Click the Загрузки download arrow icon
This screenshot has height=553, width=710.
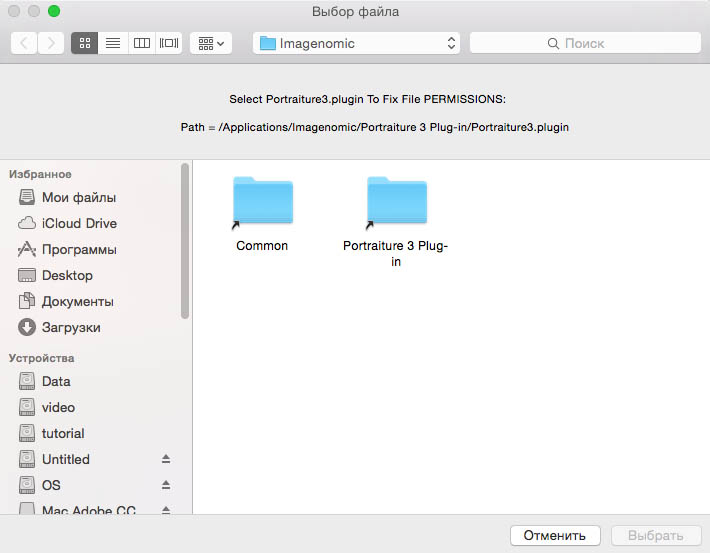(27, 327)
